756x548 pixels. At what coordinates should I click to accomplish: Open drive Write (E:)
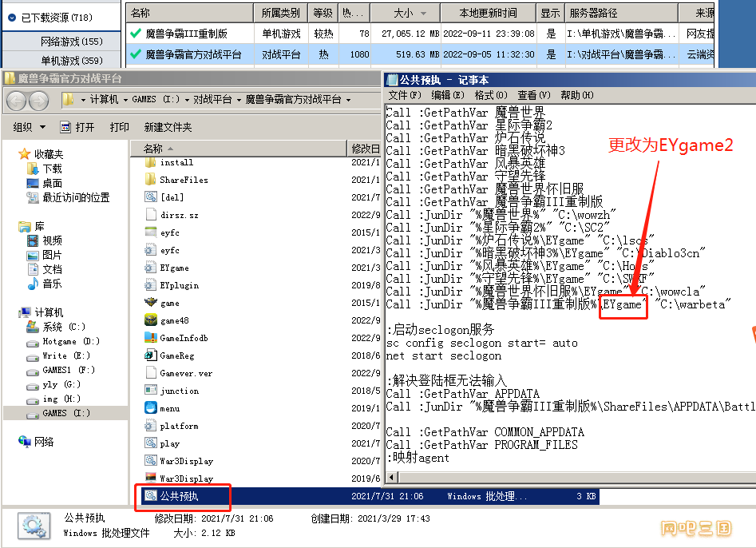[x=58, y=356]
